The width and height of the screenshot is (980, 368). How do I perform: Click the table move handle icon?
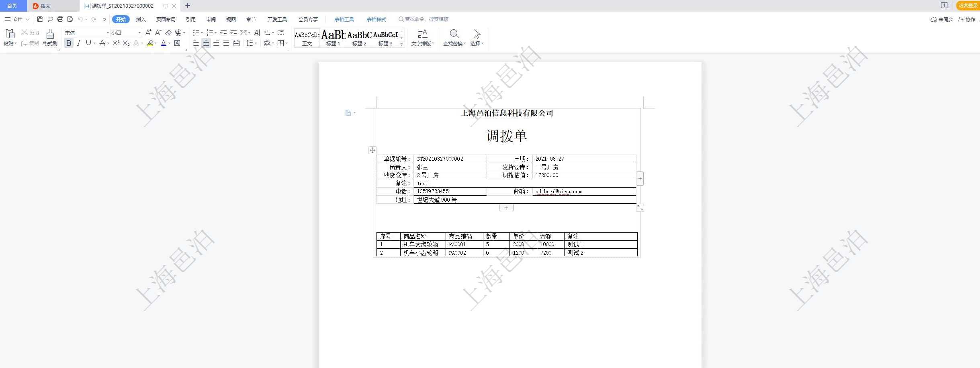coord(372,150)
